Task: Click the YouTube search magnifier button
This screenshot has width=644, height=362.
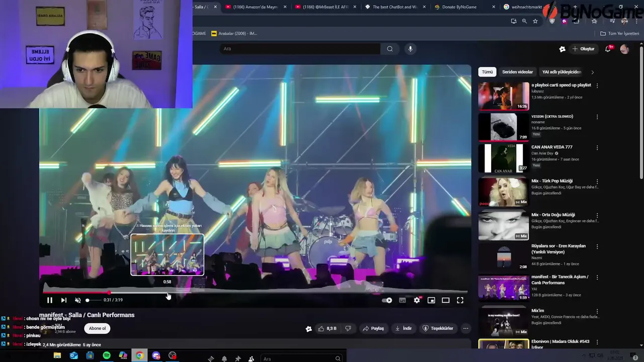Action: point(390,49)
